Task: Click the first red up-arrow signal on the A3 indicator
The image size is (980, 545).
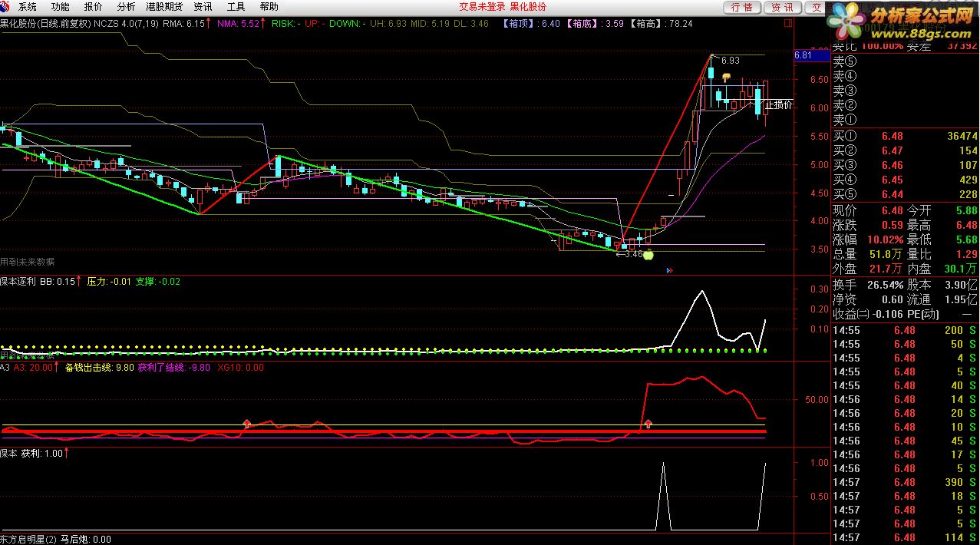Action: click(x=247, y=423)
